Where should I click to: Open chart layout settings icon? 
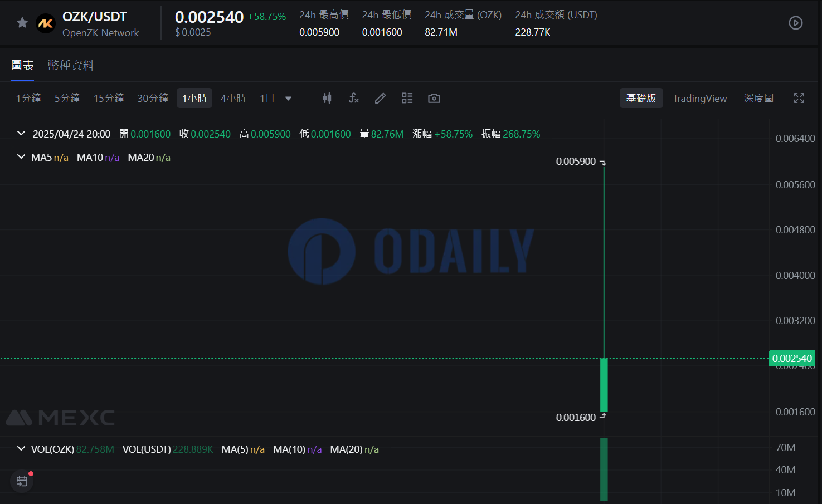407,98
